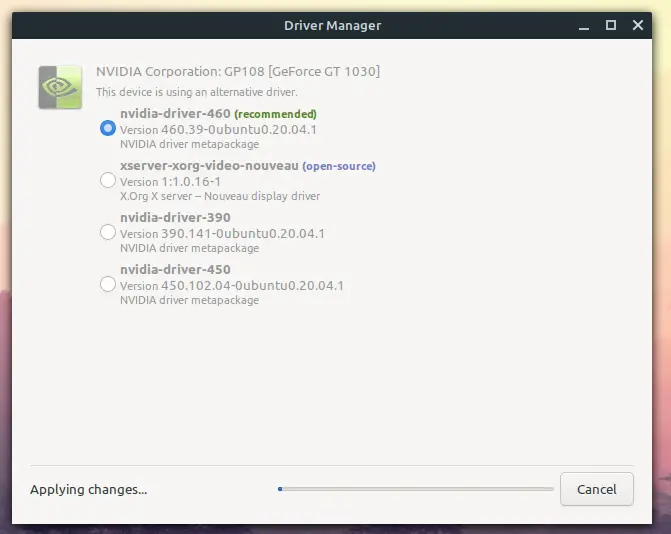Click the xserver-xorg-video-nouveau name label
671x534 pixels.
(209, 166)
